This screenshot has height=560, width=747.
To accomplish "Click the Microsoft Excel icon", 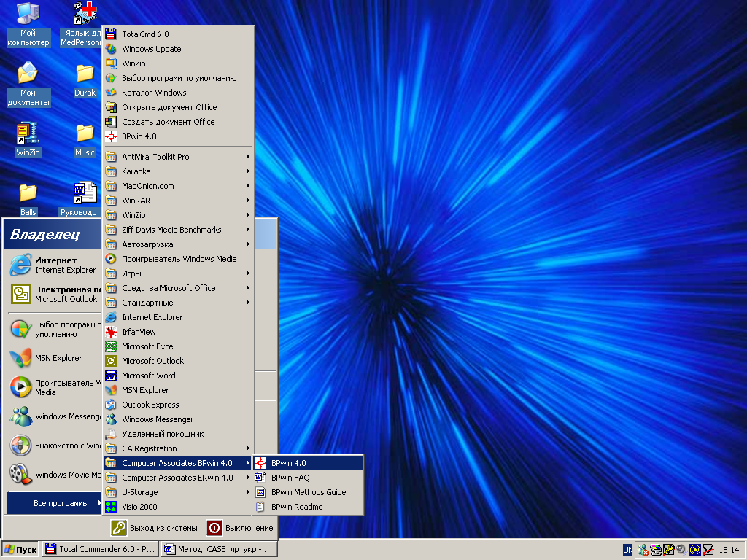I will coord(111,346).
